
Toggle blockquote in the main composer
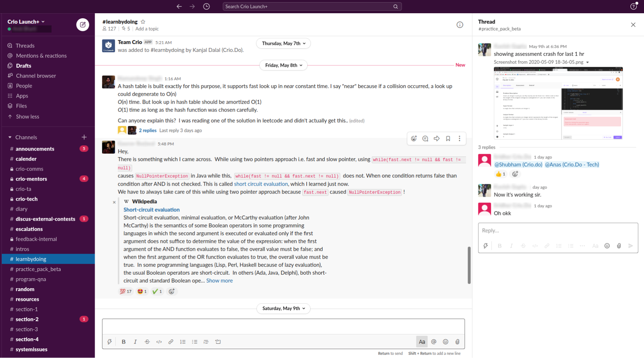click(206, 342)
